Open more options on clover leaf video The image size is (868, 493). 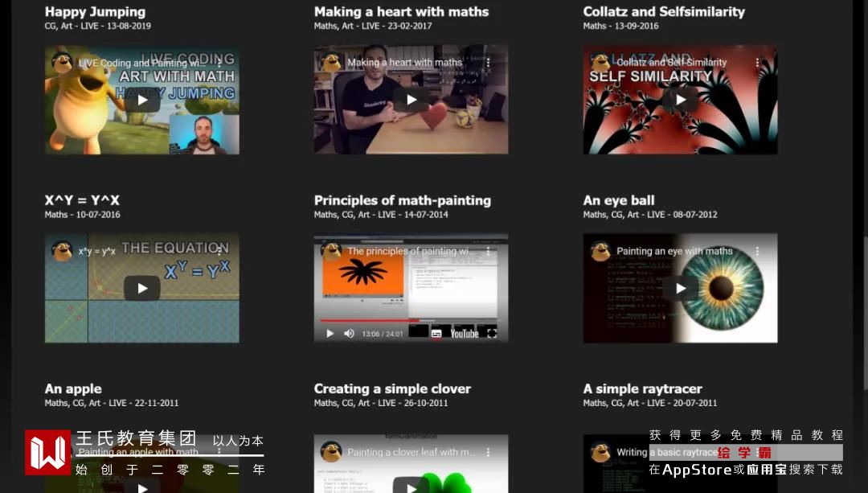click(489, 452)
